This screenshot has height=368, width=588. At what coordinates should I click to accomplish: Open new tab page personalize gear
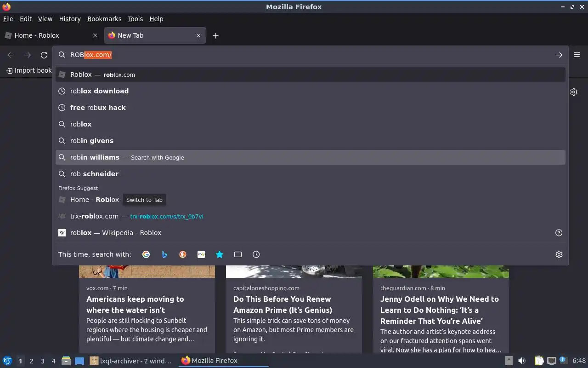pos(574,92)
